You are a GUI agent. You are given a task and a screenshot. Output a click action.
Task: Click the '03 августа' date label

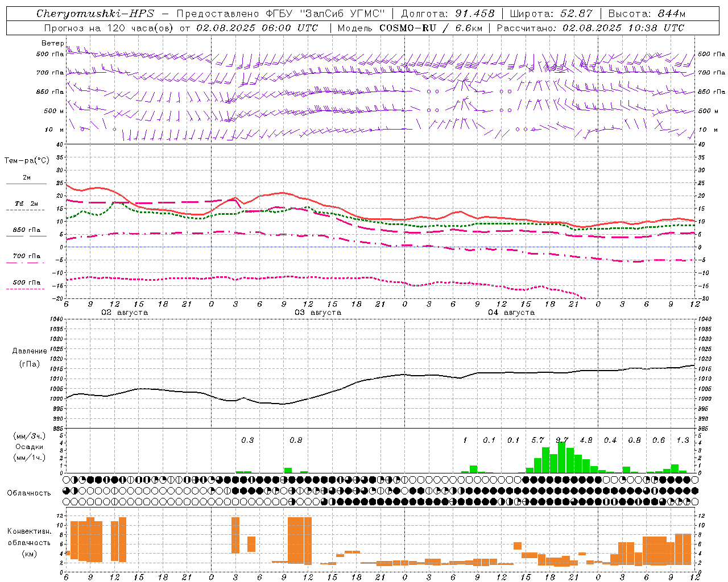click(318, 313)
